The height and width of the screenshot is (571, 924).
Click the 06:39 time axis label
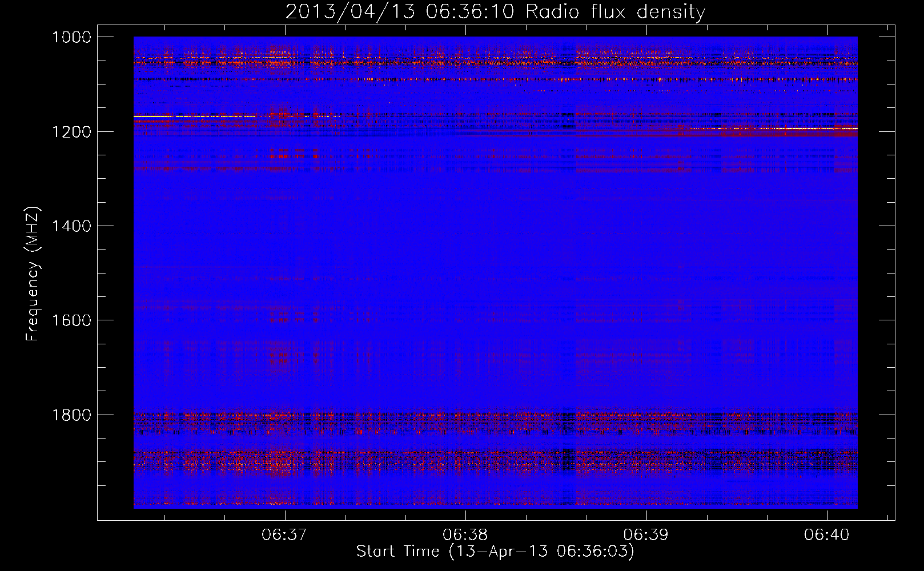point(646,534)
